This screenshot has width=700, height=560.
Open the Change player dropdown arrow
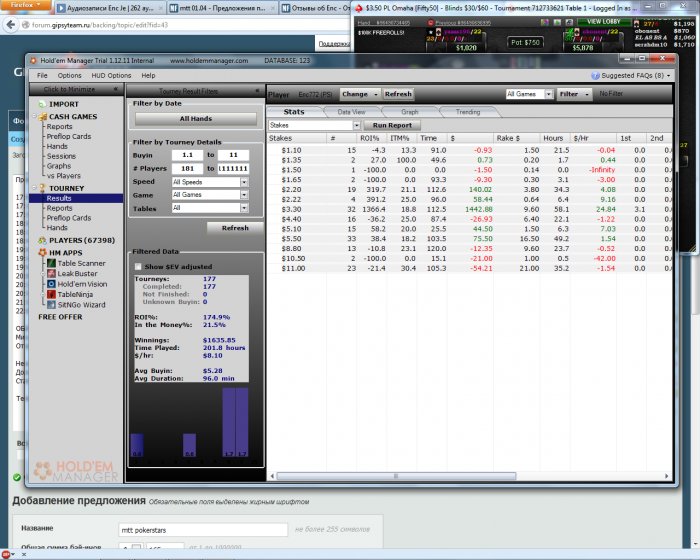[376, 94]
